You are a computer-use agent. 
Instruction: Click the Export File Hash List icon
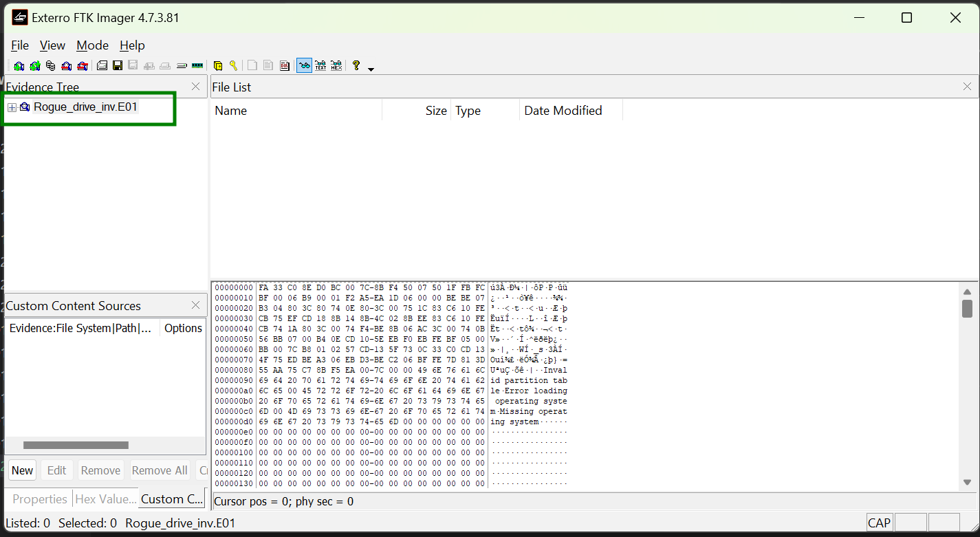pos(268,66)
